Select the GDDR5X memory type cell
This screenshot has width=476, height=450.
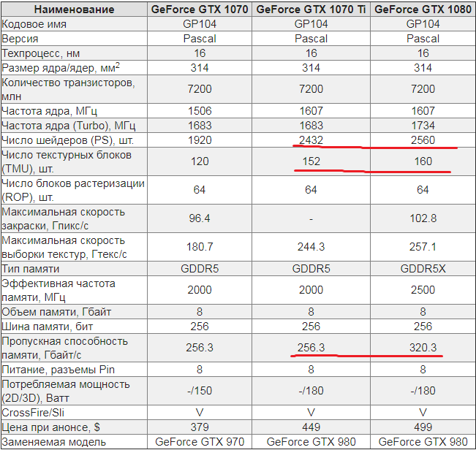[423, 269]
